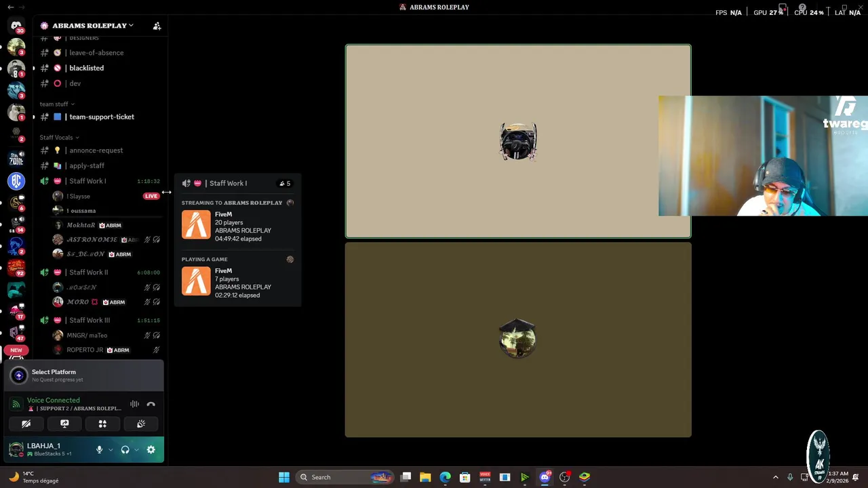Open the activities launcher icon
Image resolution: width=868 pixels, height=488 pixels.
[x=102, y=424]
